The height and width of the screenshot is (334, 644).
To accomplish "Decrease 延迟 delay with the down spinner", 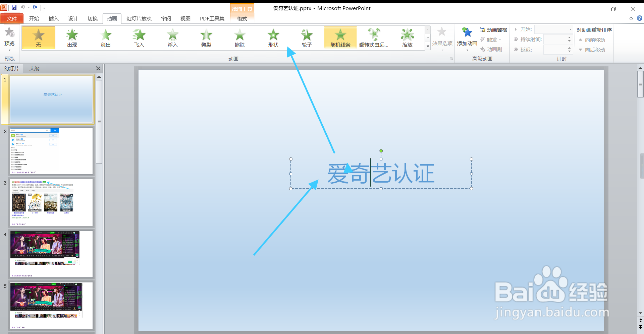I will tap(569, 51).
